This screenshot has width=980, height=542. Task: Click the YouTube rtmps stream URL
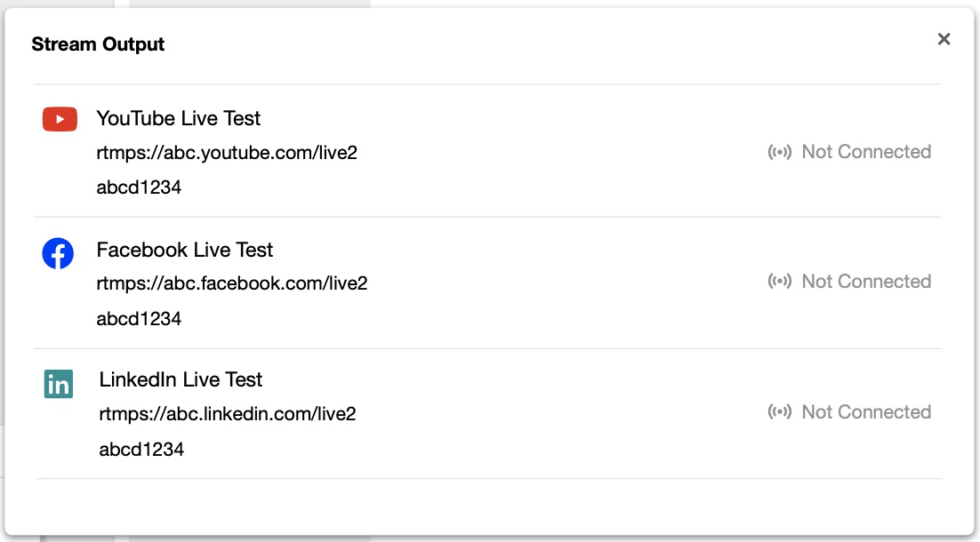click(x=227, y=152)
